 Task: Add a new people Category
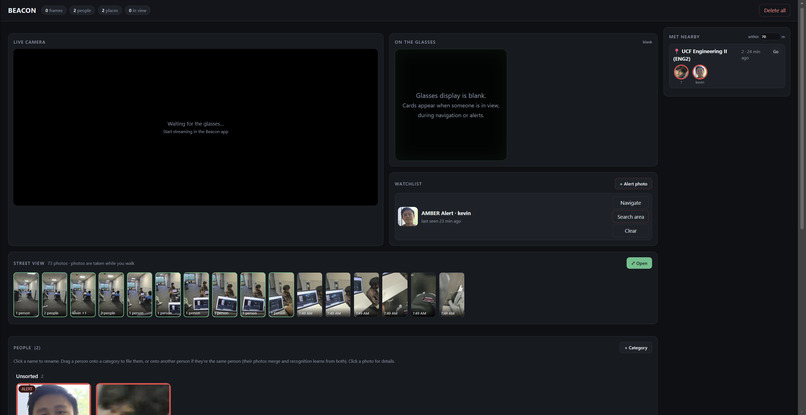point(635,348)
